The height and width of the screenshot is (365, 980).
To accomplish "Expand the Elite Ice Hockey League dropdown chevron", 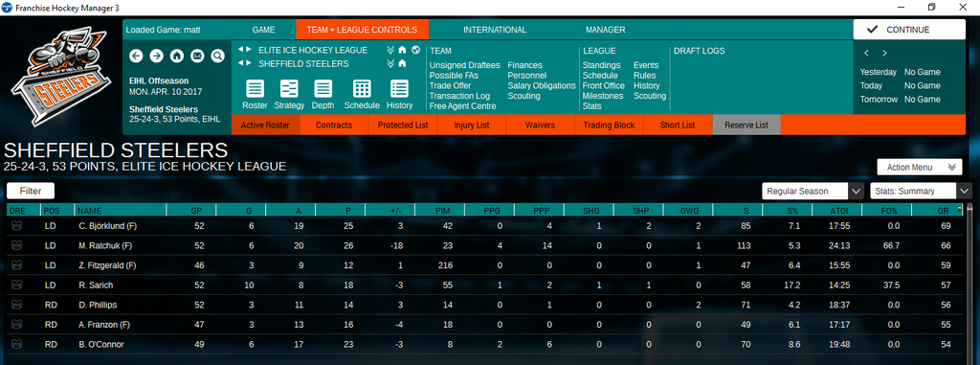I will 390,50.
